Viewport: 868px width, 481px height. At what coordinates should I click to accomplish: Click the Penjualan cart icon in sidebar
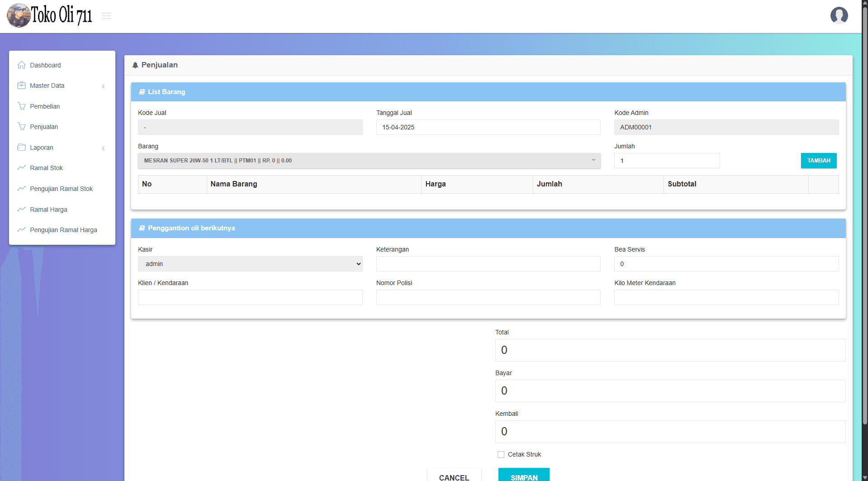21,127
